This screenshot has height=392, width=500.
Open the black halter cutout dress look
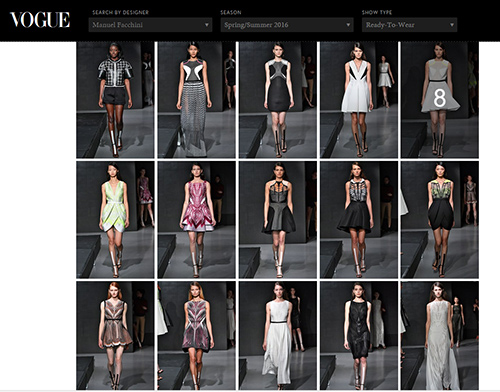[x=278, y=220]
